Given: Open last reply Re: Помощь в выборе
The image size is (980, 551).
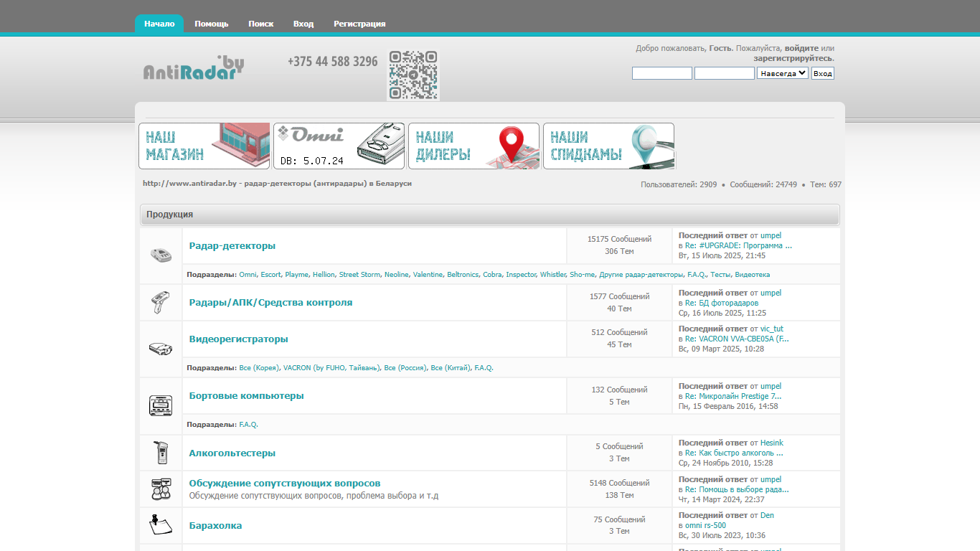Looking at the screenshot, I should pyautogui.click(x=737, y=489).
